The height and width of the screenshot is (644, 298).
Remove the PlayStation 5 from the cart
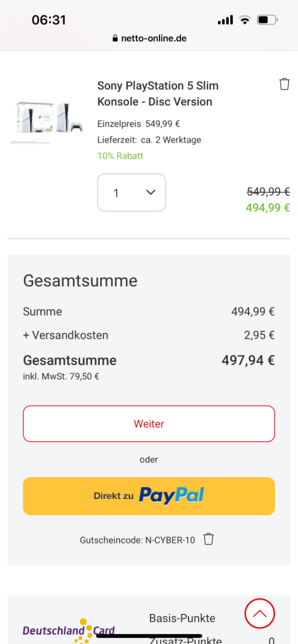tap(285, 84)
